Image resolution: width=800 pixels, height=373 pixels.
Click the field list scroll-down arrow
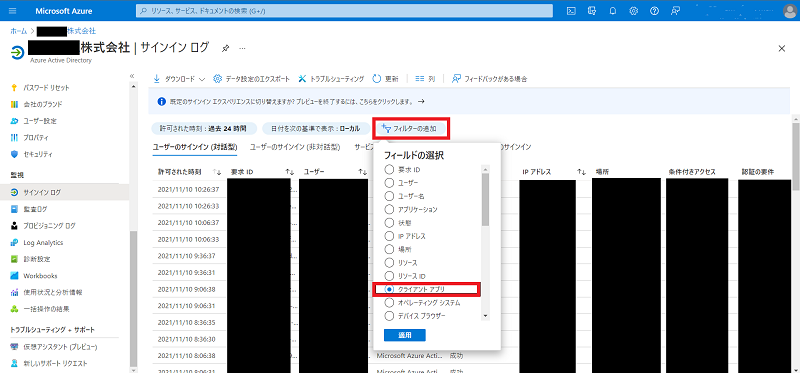(485, 316)
